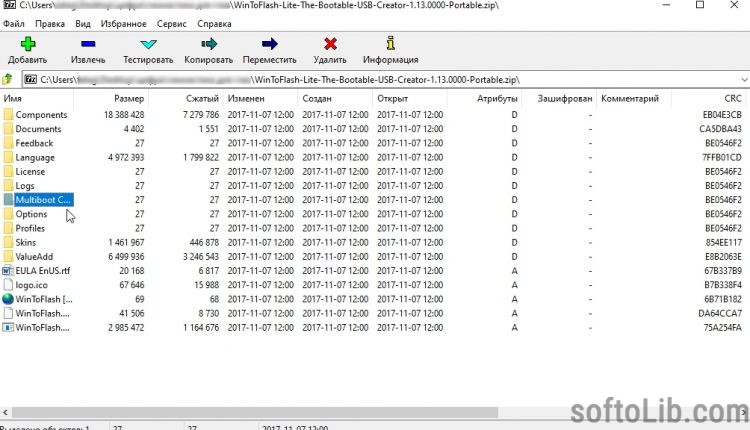Sort by the Имя column header
This screenshot has width=750, height=430.
pyautogui.click(x=37, y=99)
